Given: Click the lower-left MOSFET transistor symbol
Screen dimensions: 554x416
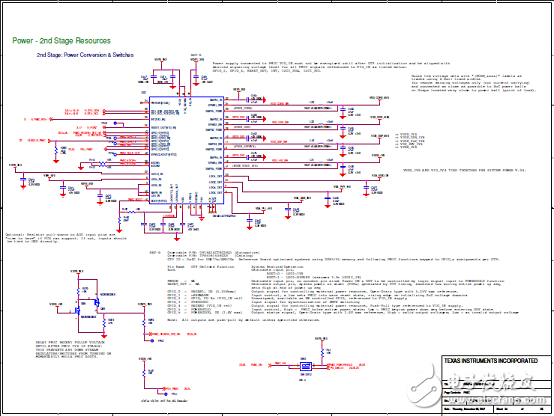Looking at the screenshot, I should pos(77,311).
